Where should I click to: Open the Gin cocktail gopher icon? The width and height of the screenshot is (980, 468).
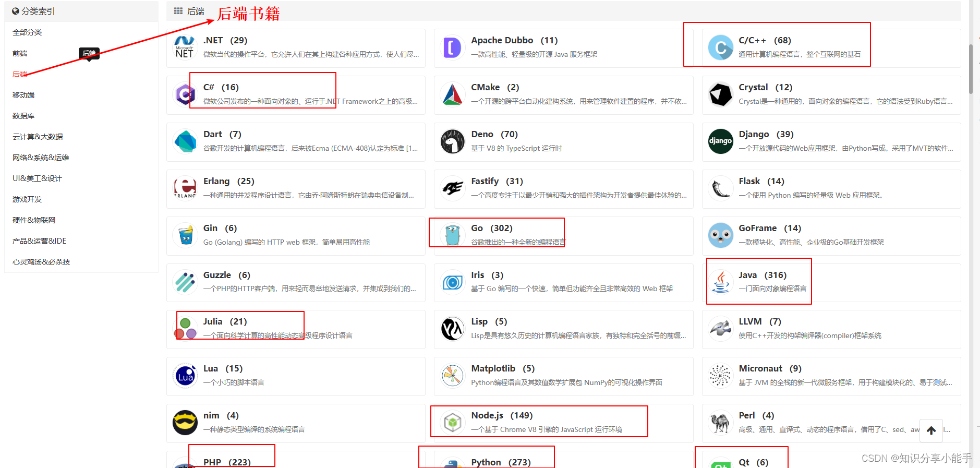(x=185, y=235)
